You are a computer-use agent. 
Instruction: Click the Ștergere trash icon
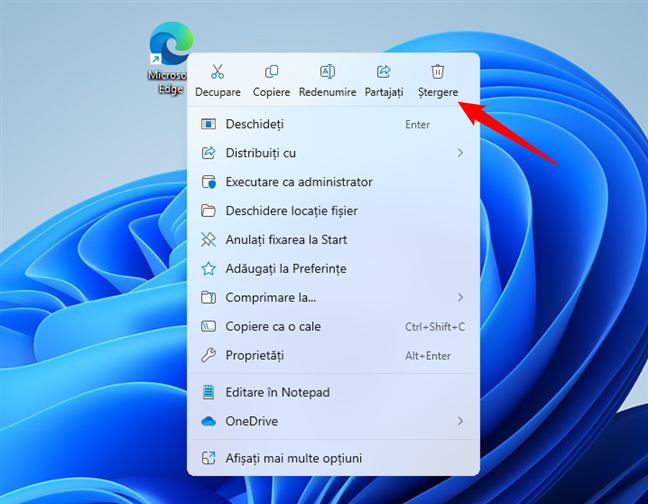click(438, 71)
